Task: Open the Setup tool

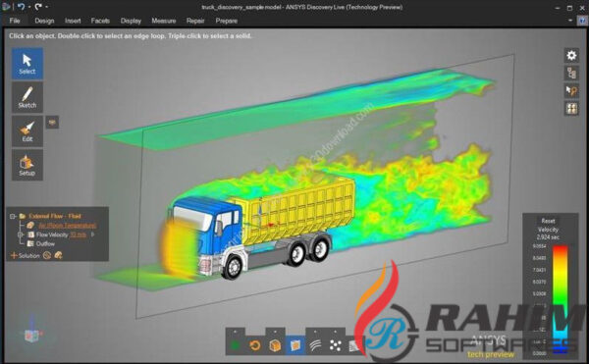Action: (27, 165)
